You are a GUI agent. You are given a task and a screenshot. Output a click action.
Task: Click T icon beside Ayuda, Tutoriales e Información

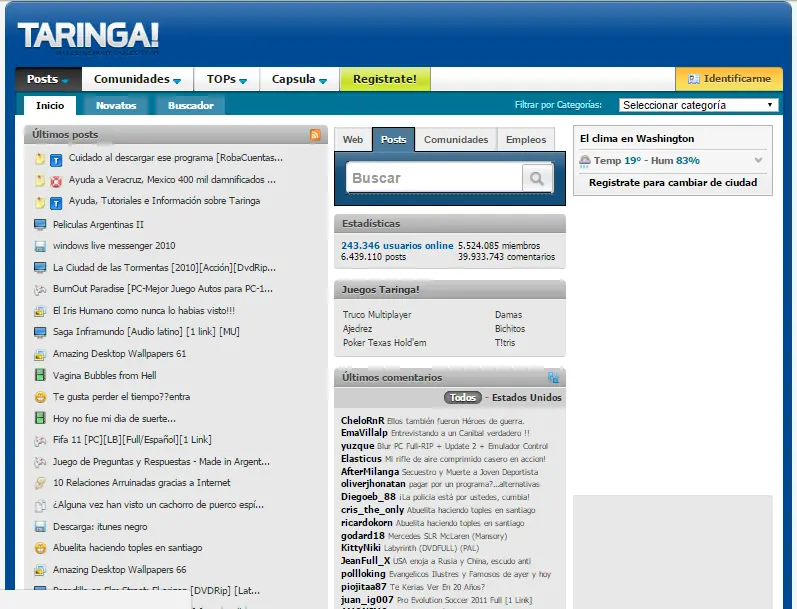pyautogui.click(x=56, y=203)
